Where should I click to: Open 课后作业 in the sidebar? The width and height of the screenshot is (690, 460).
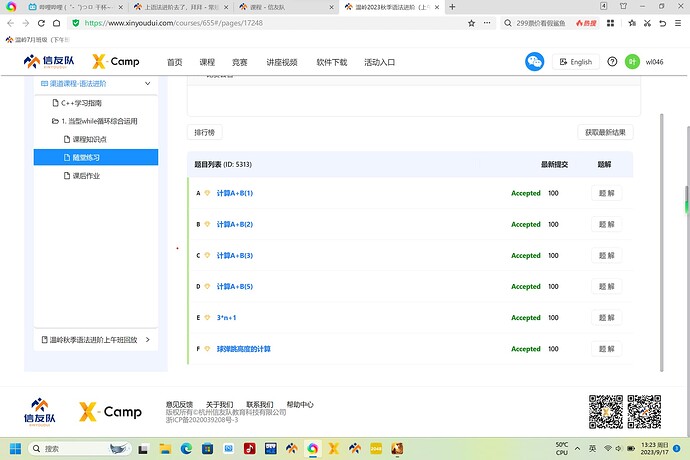pos(82,176)
